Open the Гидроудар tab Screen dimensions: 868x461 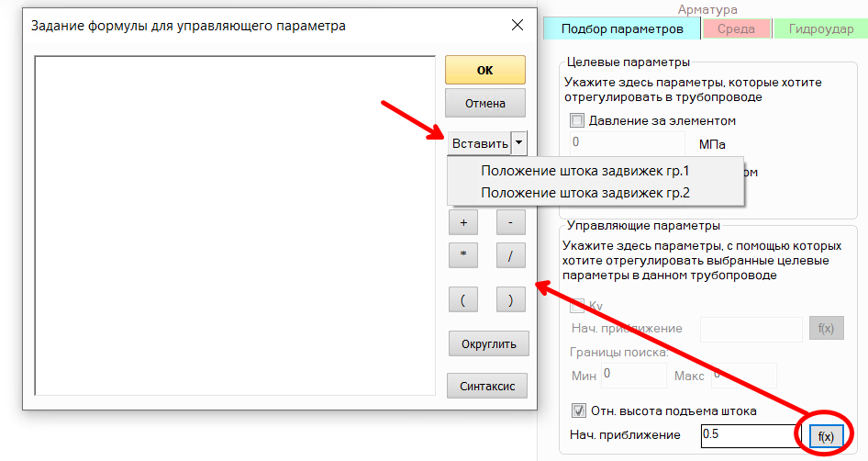coord(820,29)
